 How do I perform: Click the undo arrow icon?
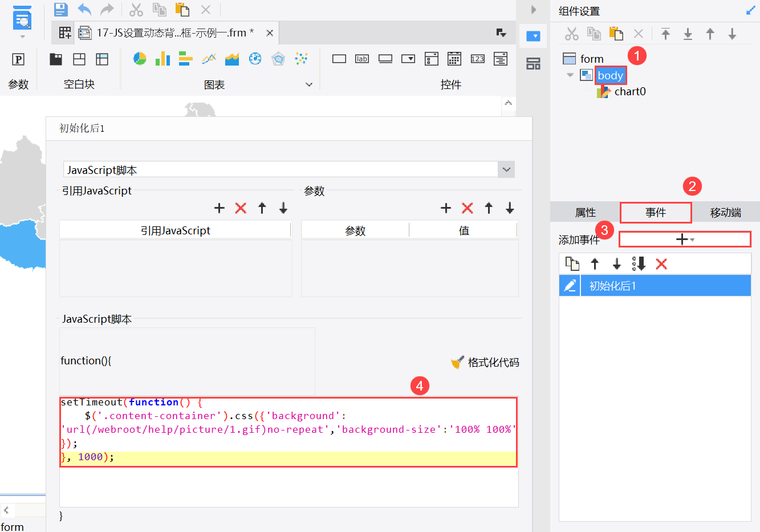[84, 9]
